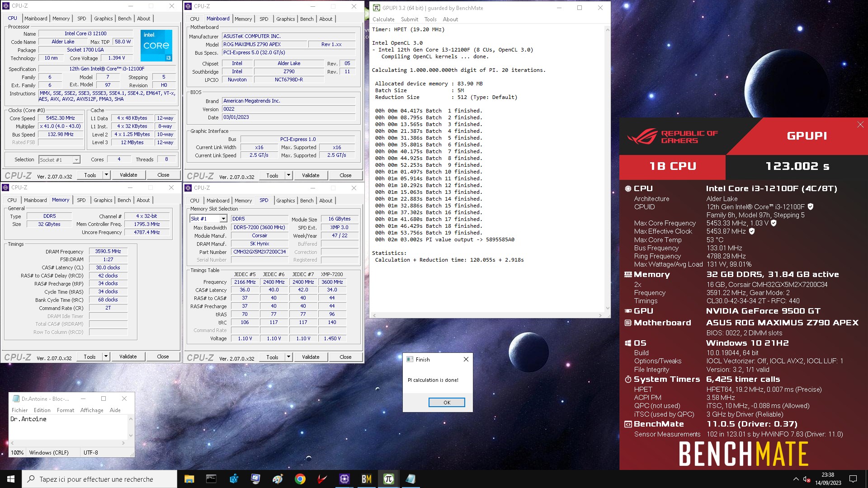Screen dimensions: 868x488
Task: Click the Notepad text area containing Dr.Antoine
Action: (x=68, y=427)
